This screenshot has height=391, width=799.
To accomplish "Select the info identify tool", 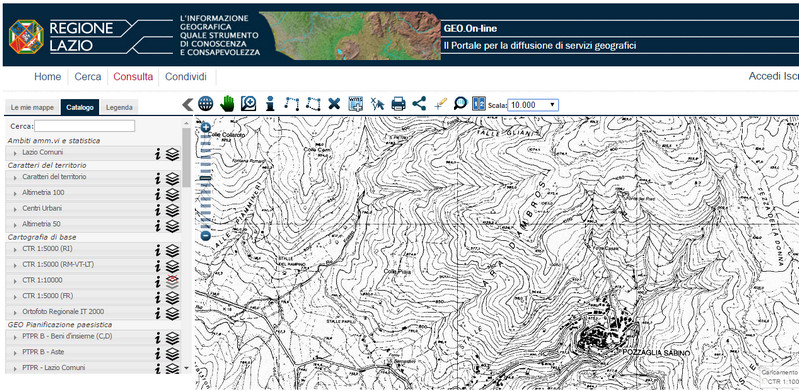I will 270,104.
